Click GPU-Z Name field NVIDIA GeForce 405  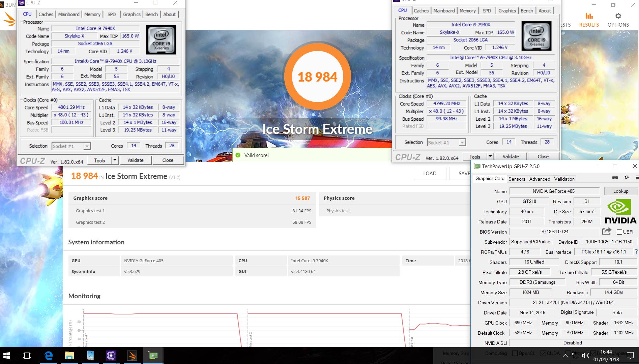point(554,191)
